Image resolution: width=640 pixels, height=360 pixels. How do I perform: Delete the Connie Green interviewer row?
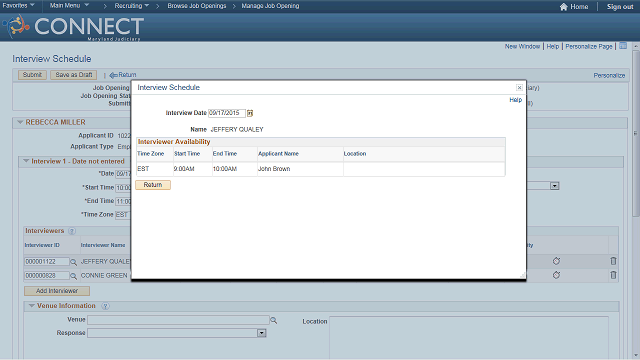[x=613, y=275]
